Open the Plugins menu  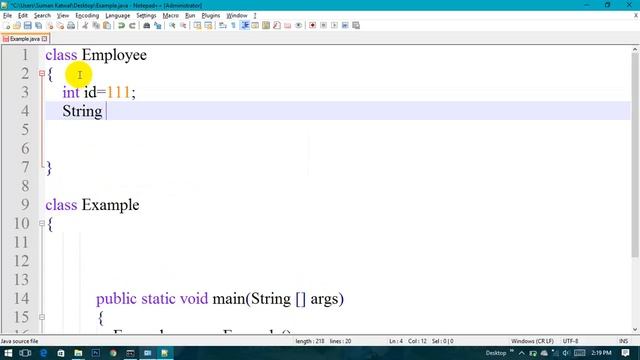[211, 16]
